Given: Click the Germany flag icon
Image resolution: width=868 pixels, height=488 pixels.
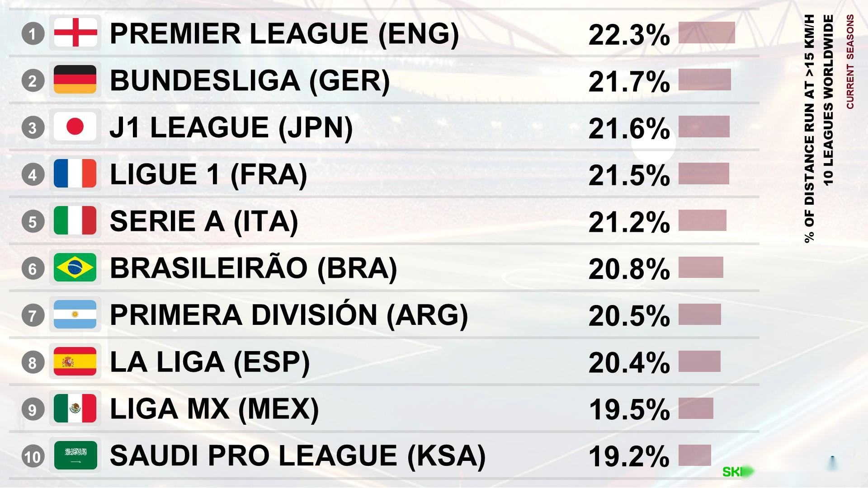Looking at the screenshot, I should point(75,80).
